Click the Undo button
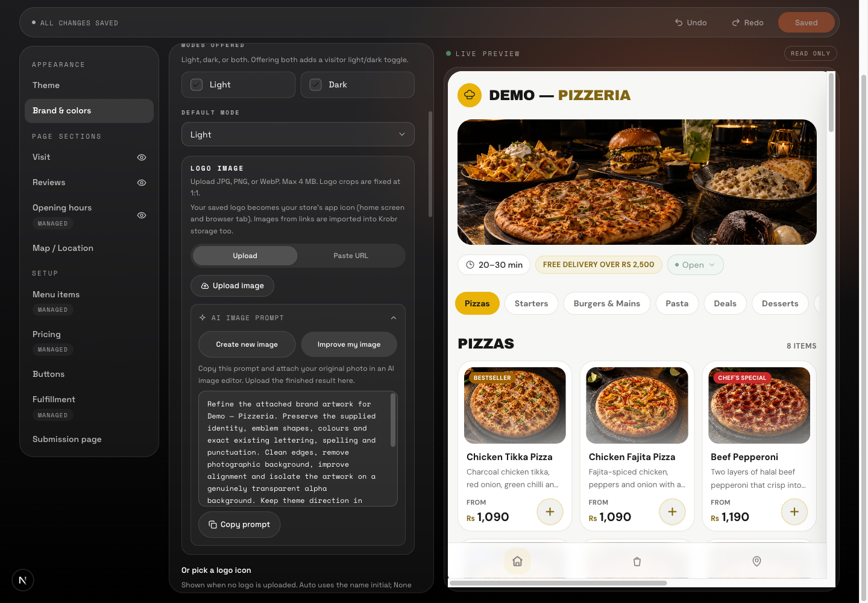Viewport: 868px width, 603px height. (x=691, y=23)
